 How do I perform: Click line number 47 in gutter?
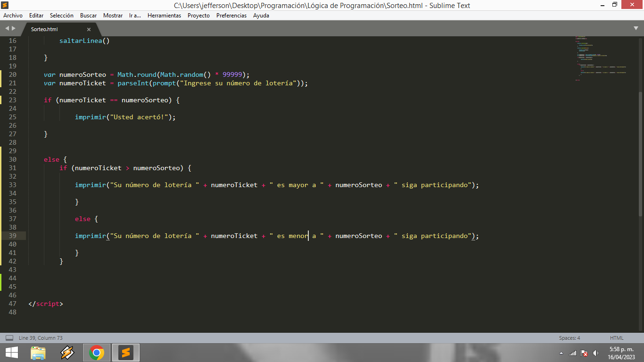coord(12,304)
